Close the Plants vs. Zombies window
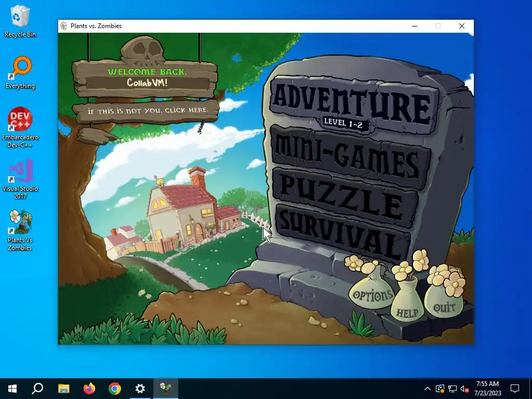The image size is (532, 399). pyautogui.click(x=462, y=26)
